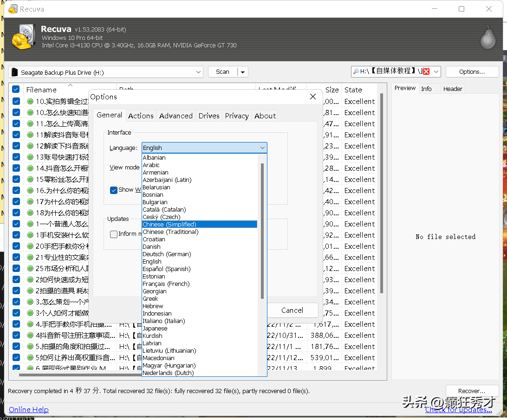Collapse the Language combo box
Screen dimensions: 507x420
[x=262, y=148]
